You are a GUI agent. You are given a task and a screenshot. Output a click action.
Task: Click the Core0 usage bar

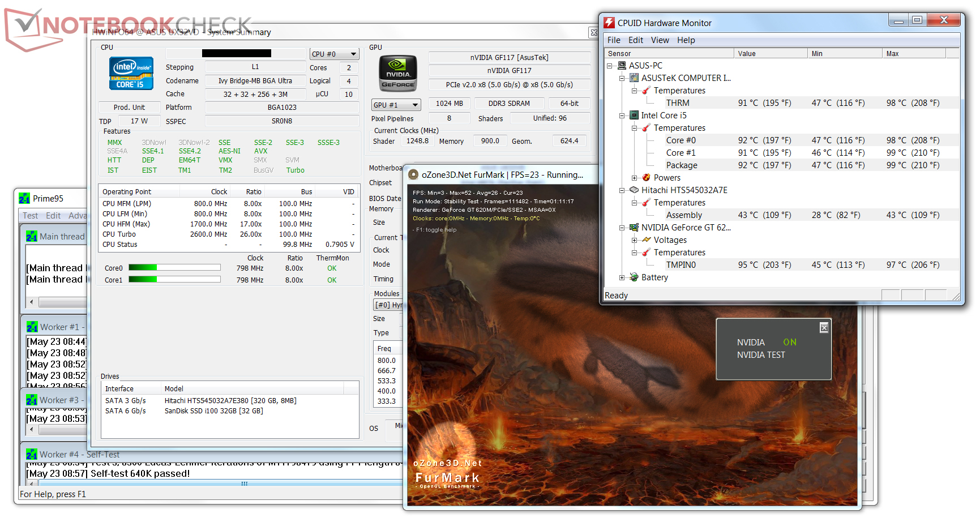(x=174, y=268)
